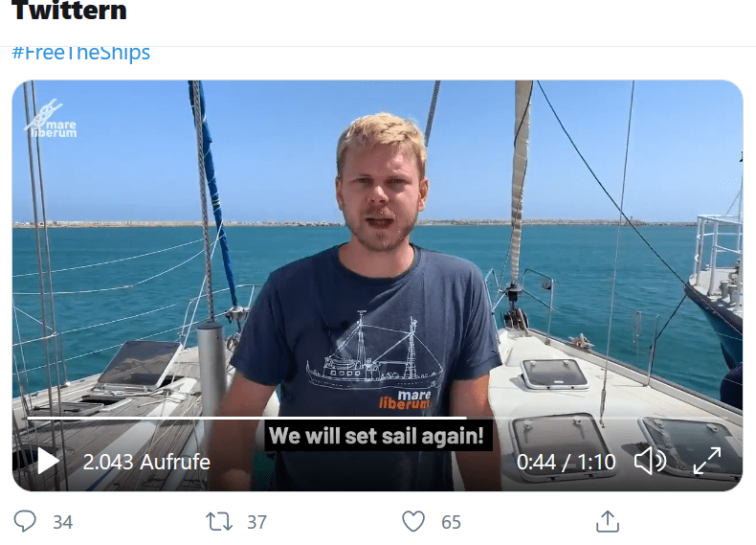
Task: Mute the video using the speaker icon
Action: click(x=650, y=461)
